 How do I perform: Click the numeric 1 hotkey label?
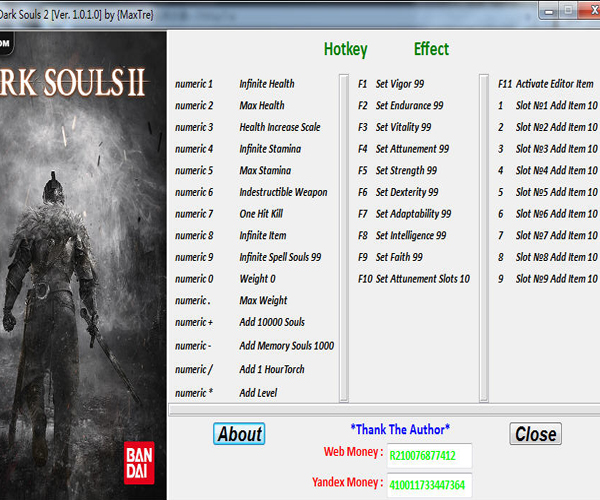point(194,84)
